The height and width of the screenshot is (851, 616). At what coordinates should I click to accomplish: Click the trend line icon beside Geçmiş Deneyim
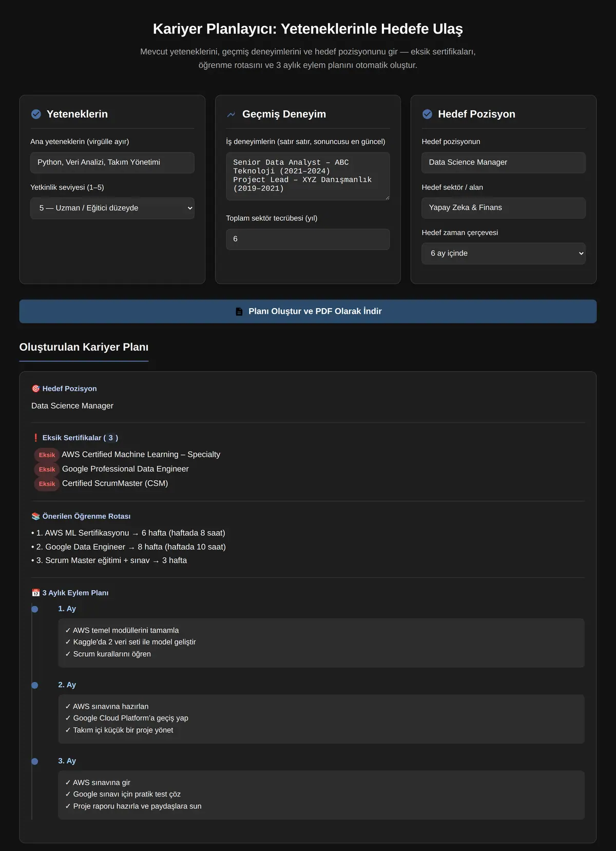tap(232, 115)
